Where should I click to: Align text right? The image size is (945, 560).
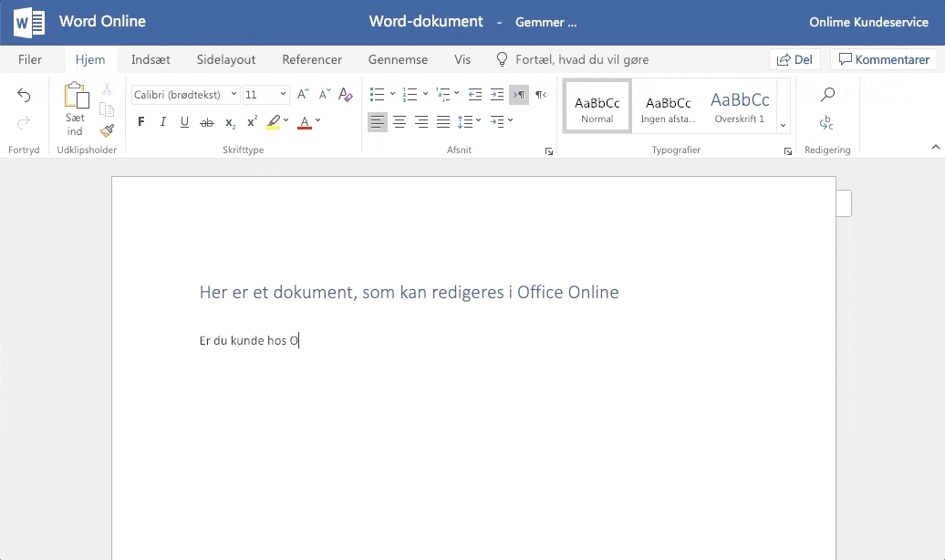pos(421,122)
